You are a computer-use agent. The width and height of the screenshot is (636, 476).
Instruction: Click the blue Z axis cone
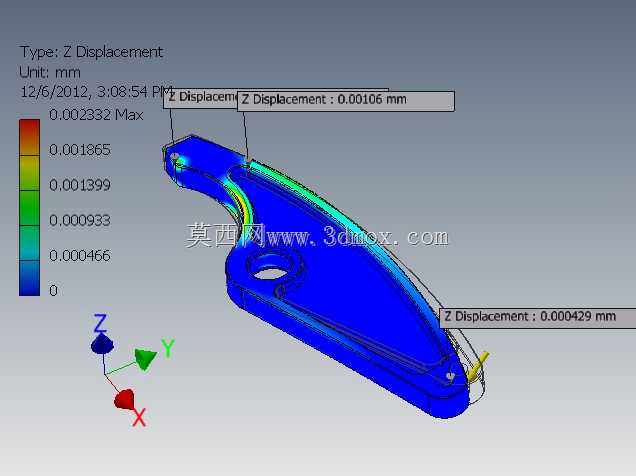pos(102,344)
